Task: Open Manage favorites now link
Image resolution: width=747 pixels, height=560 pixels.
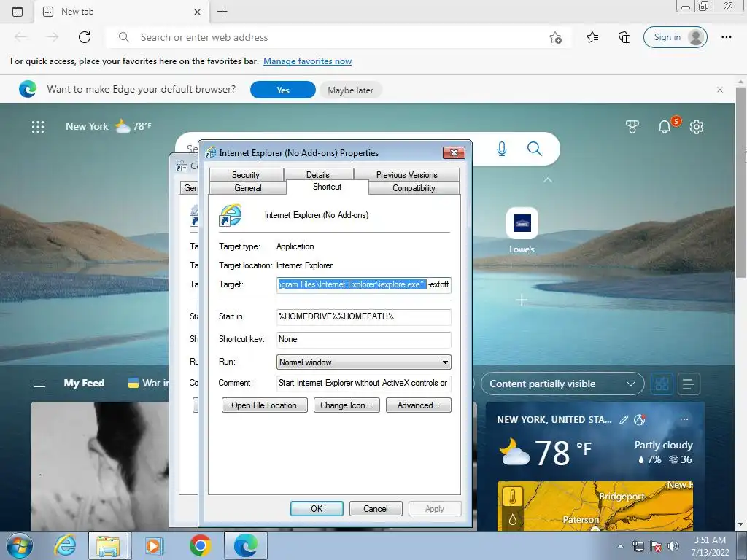Action: pyautogui.click(x=307, y=61)
